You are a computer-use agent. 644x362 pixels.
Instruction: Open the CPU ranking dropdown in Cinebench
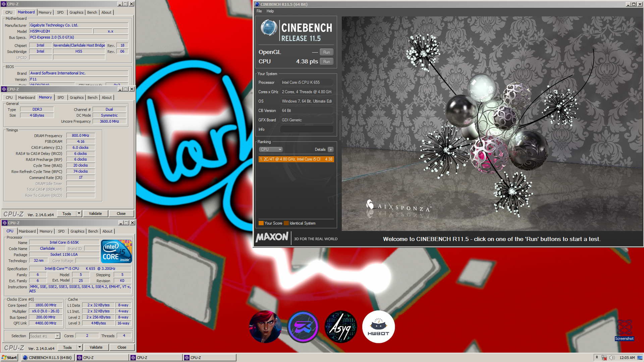(271, 149)
